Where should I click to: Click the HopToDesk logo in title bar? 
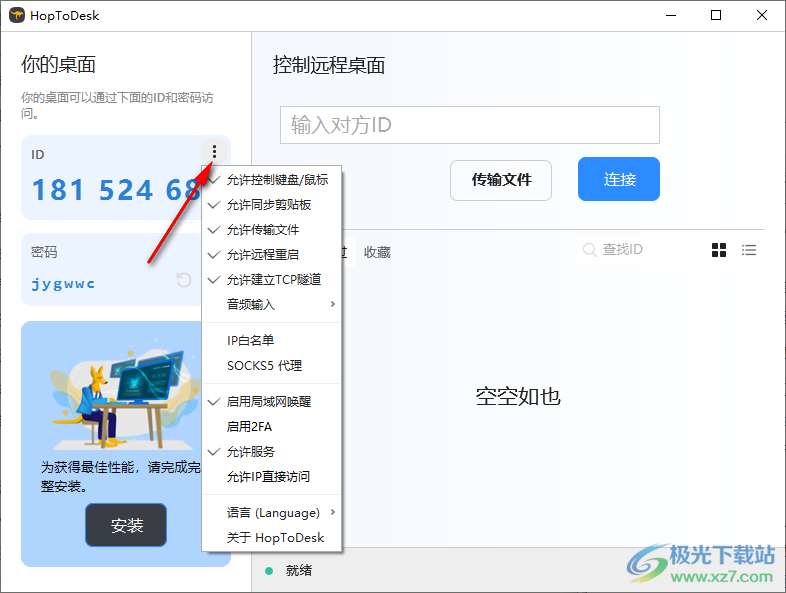point(17,16)
